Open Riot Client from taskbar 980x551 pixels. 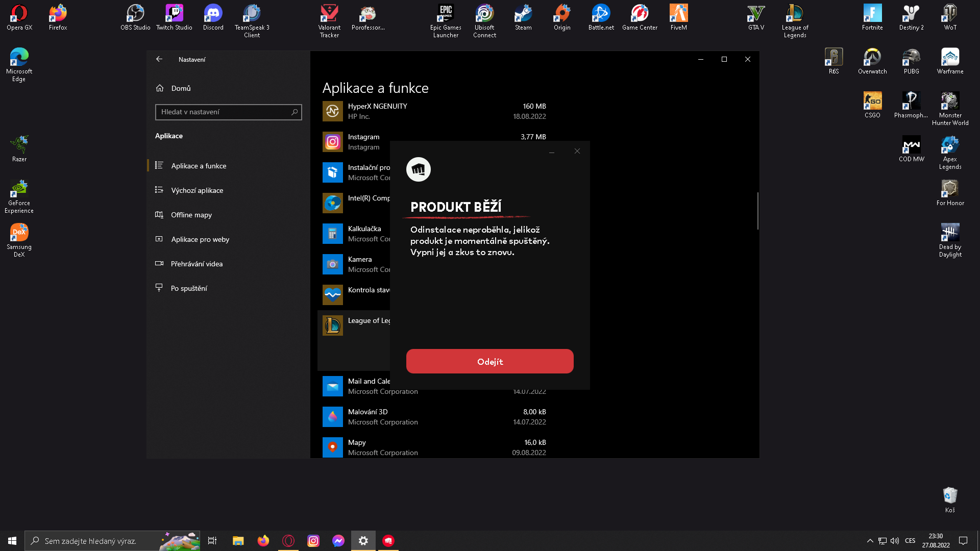(388, 541)
